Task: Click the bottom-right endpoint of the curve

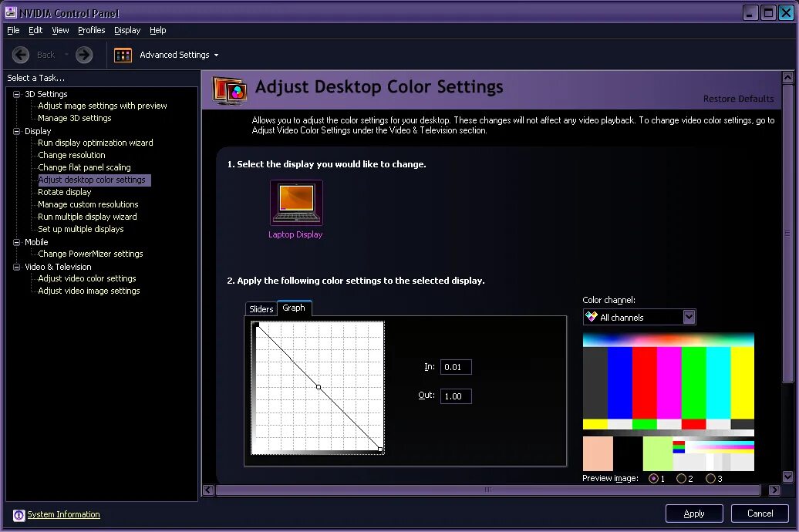Action: pos(380,450)
